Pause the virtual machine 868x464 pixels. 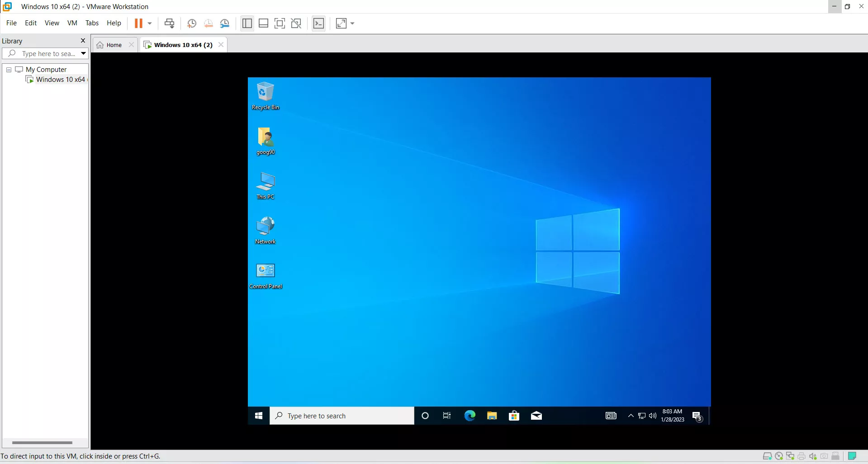coord(138,23)
